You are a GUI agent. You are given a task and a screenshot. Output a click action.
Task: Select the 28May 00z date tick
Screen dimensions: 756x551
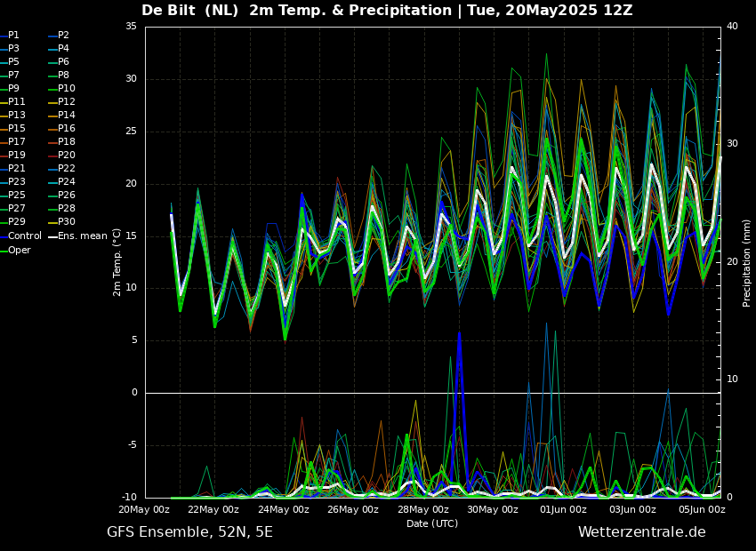(x=423, y=510)
